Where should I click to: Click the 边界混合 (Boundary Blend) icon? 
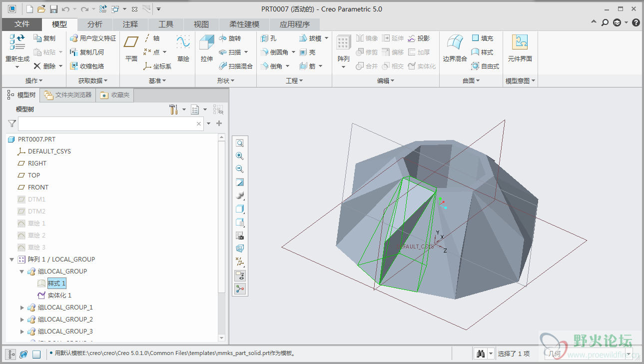[x=455, y=42]
